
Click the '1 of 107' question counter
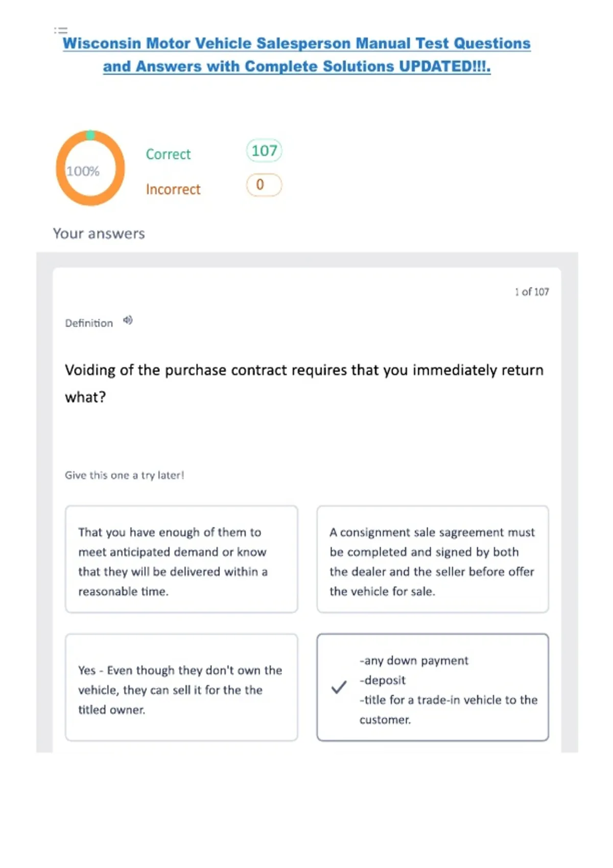pos(532,292)
